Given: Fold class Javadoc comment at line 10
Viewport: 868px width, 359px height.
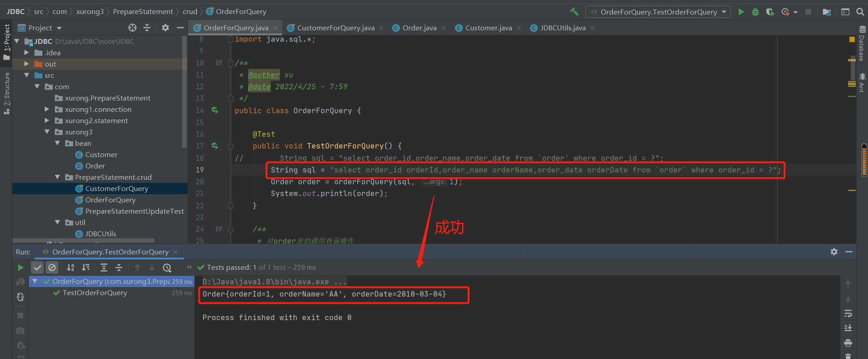Looking at the screenshot, I should (x=231, y=63).
